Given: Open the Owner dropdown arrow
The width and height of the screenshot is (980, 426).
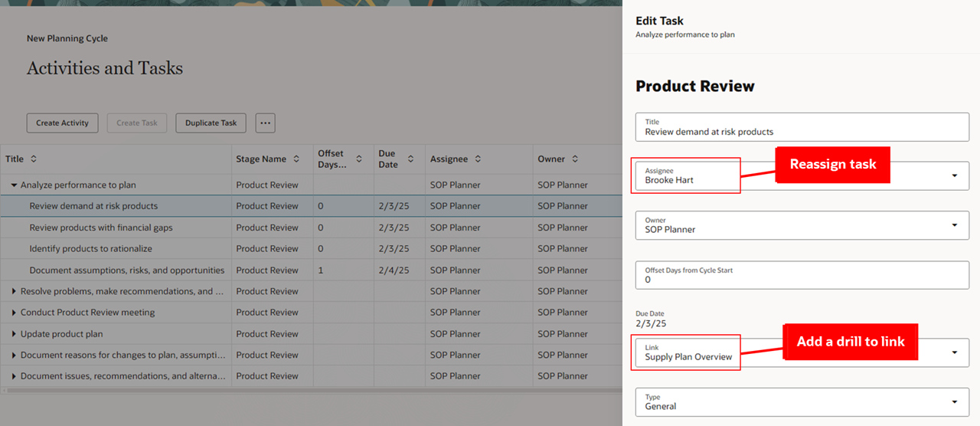Looking at the screenshot, I should (x=954, y=225).
